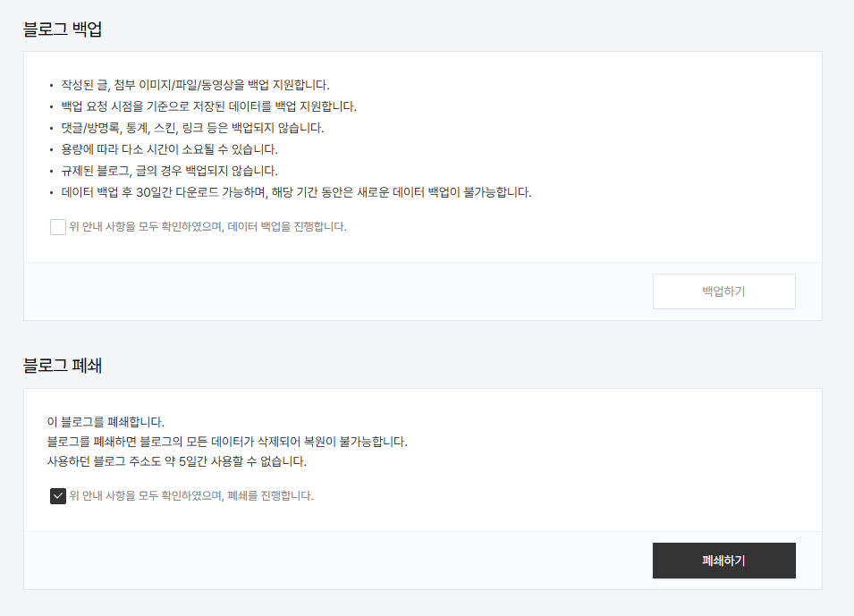Click the line about the 30일간 다운로드 period

[296, 192]
